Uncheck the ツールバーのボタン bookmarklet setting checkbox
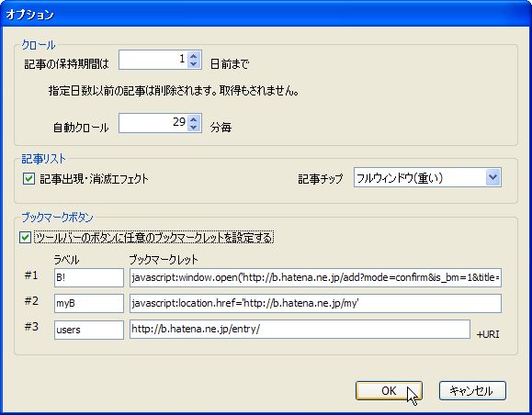Viewport: 532px width, 415px height. [x=26, y=237]
